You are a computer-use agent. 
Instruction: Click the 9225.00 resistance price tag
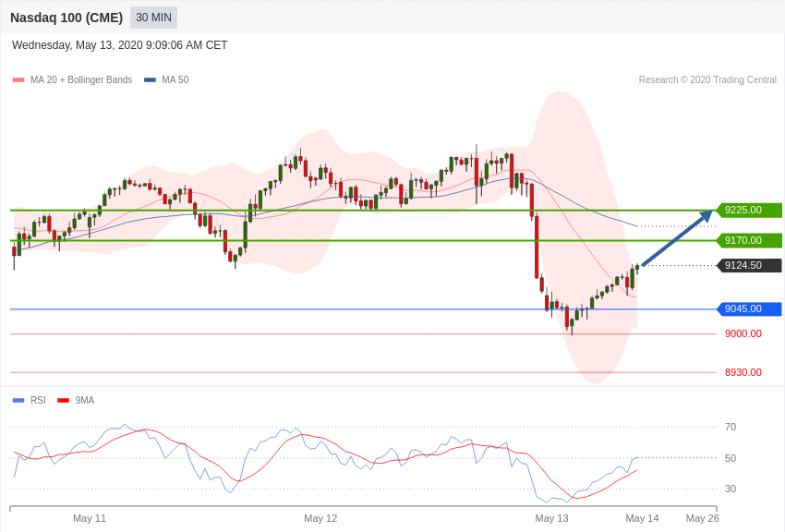click(750, 211)
